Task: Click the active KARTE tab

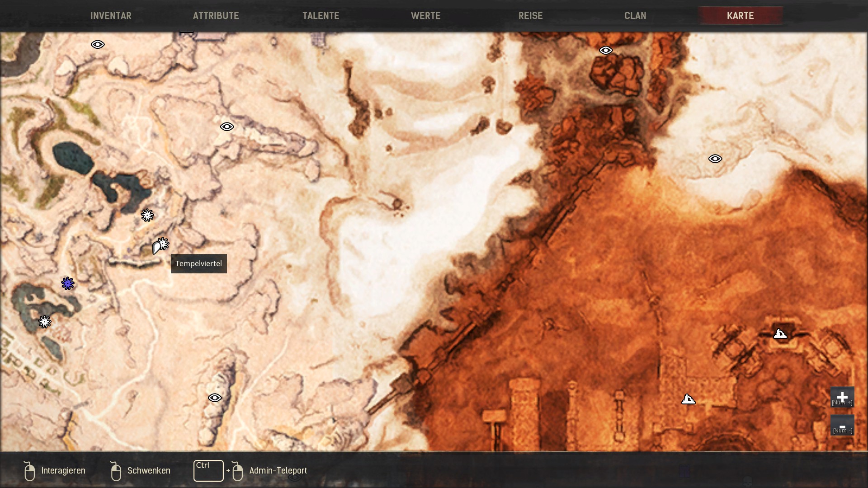Action: click(740, 16)
